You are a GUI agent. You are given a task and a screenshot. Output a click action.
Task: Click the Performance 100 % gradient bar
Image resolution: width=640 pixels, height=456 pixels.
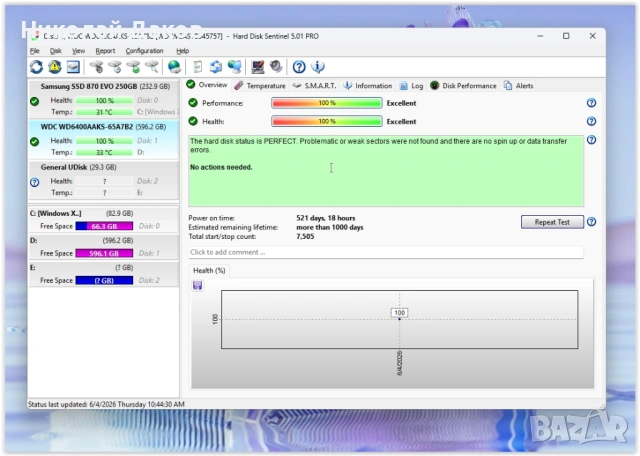[327, 103]
